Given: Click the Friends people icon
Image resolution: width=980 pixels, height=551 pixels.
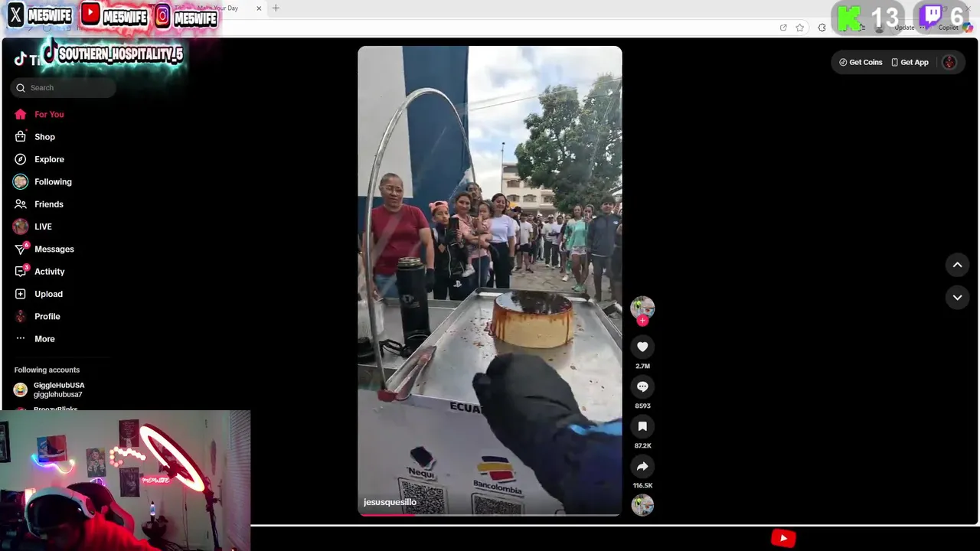Looking at the screenshot, I should [21, 204].
